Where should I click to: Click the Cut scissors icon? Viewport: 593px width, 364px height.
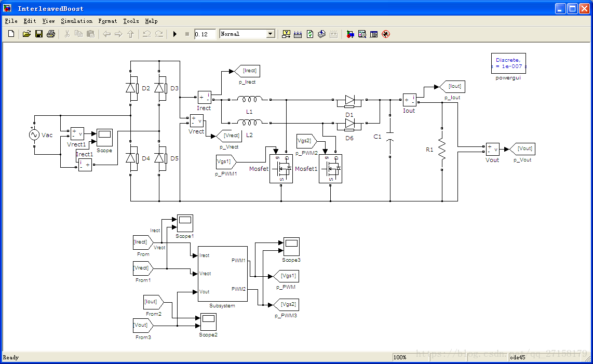pyautogui.click(x=67, y=34)
